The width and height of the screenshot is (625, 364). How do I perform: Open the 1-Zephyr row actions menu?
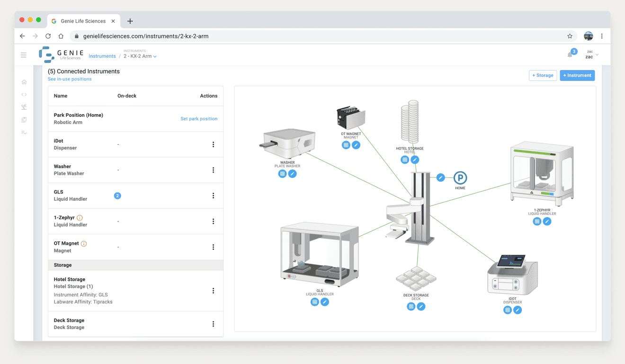point(213,221)
